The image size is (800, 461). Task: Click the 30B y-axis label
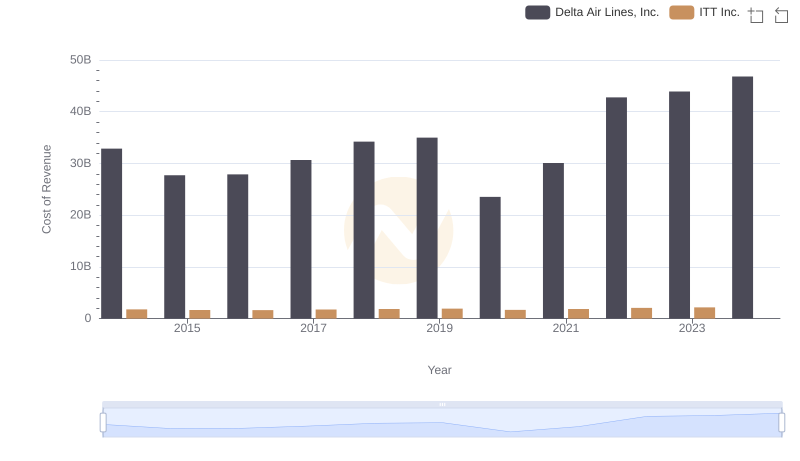click(81, 163)
